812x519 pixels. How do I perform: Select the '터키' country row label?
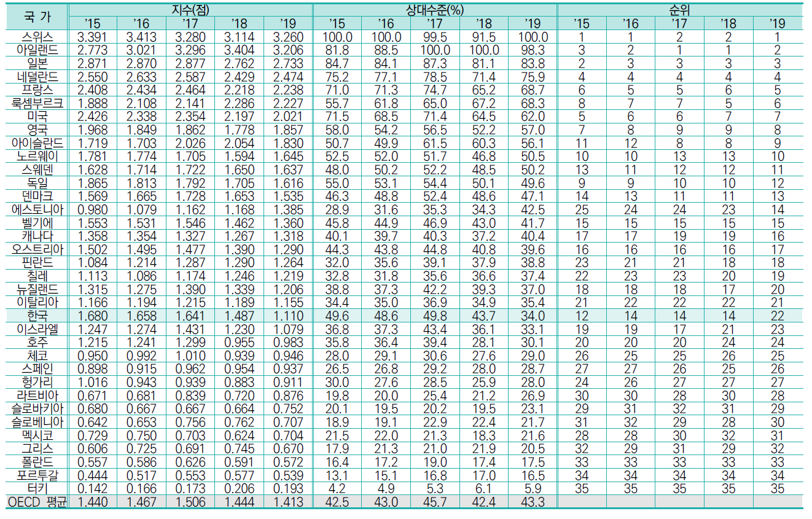click(x=37, y=490)
